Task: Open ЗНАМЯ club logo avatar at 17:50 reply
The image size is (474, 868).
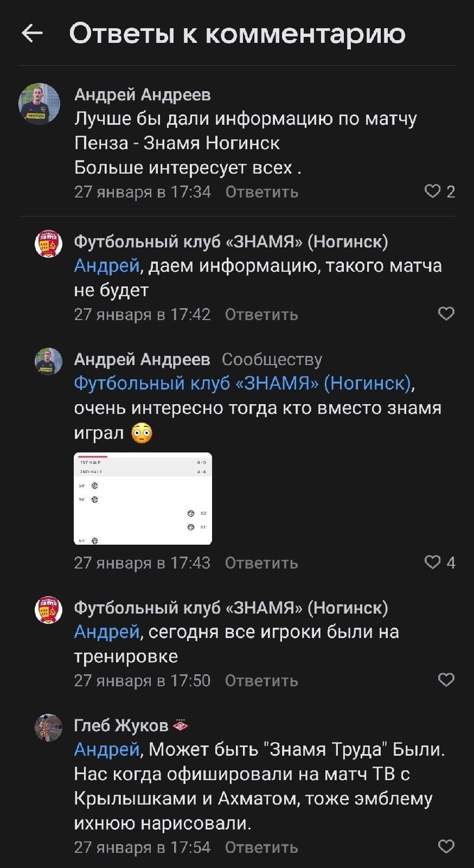Action: (x=48, y=609)
